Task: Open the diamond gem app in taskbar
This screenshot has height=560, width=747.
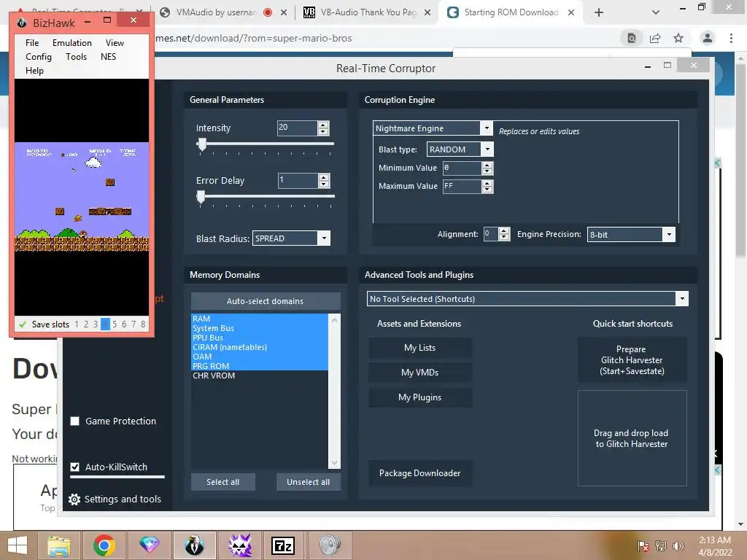Action: (149, 545)
